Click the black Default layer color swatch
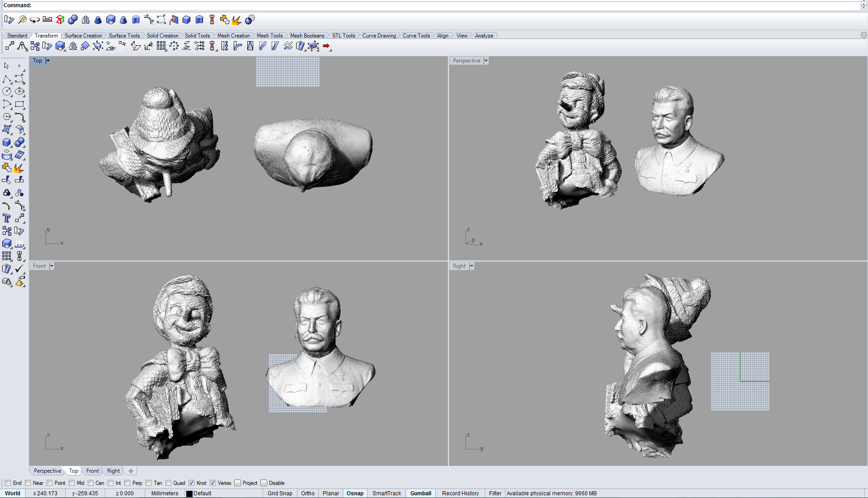The height and width of the screenshot is (498, 868). [189, 493]
